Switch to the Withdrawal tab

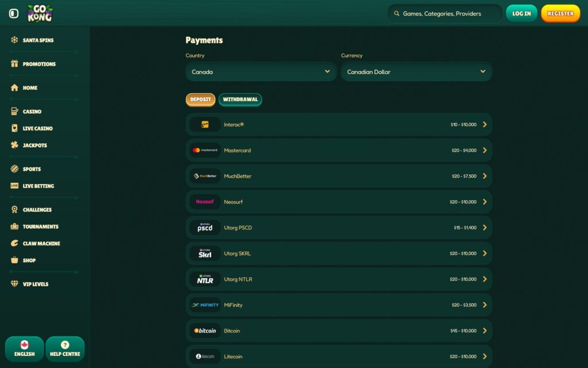[x=241, y=99]
